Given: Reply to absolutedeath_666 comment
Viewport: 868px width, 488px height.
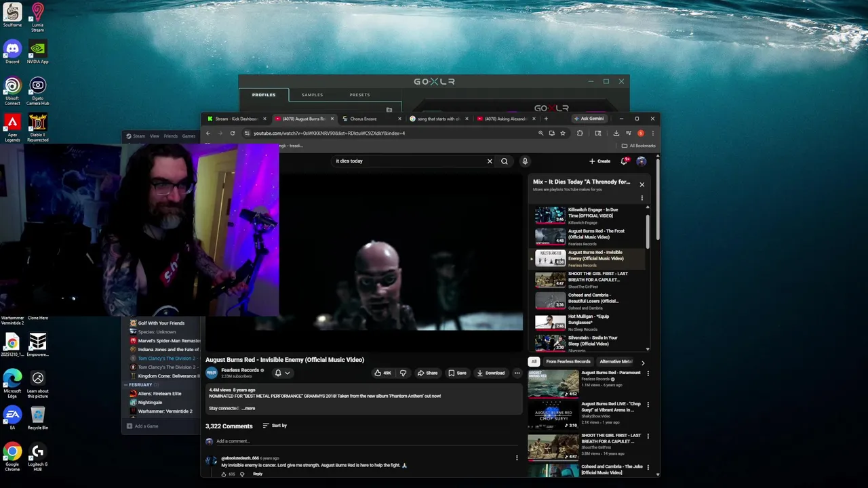Looking at the screenshot, I should [258, 474].
